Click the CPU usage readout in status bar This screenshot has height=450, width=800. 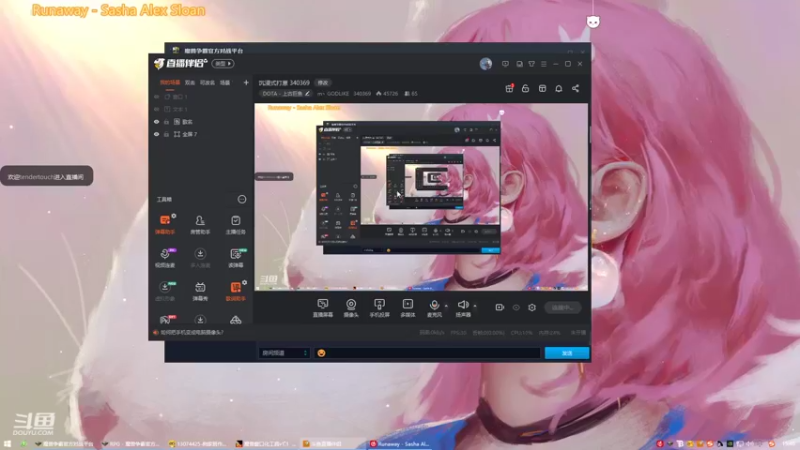click(x=521, y=333)
